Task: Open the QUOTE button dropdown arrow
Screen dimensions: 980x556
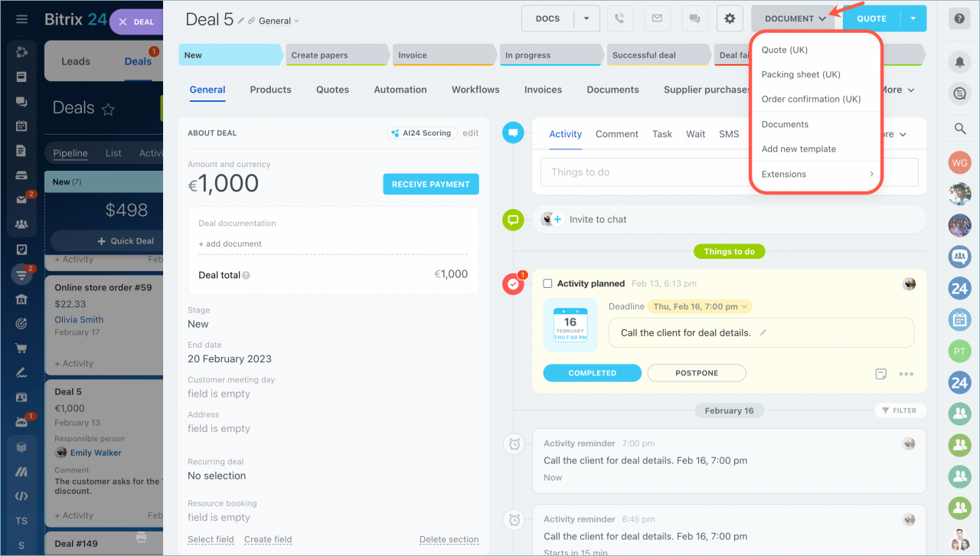Action: tap(913, 18)
